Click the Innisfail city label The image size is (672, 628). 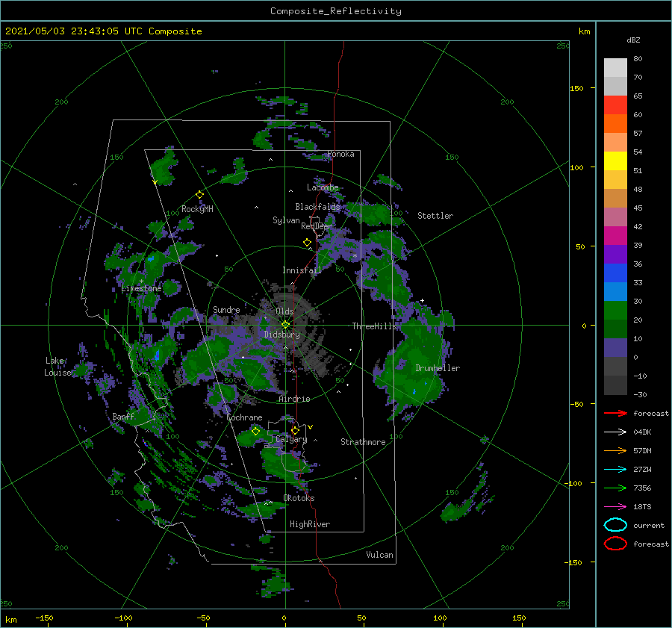coord(302,270)
